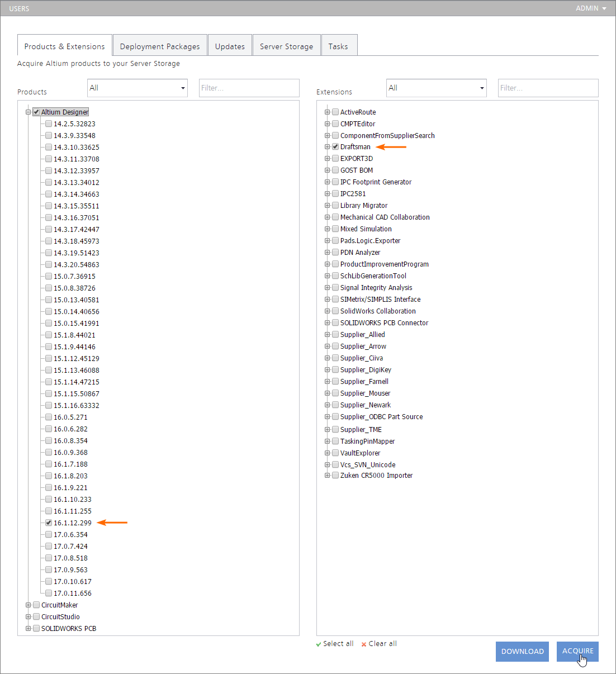616x674 pixels.
Task: Click the ACQUIRE button
Action: [577, 651]
